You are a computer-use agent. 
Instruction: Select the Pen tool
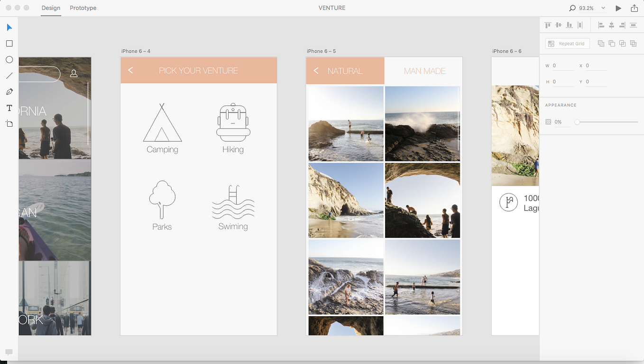(x=9, y=92)
